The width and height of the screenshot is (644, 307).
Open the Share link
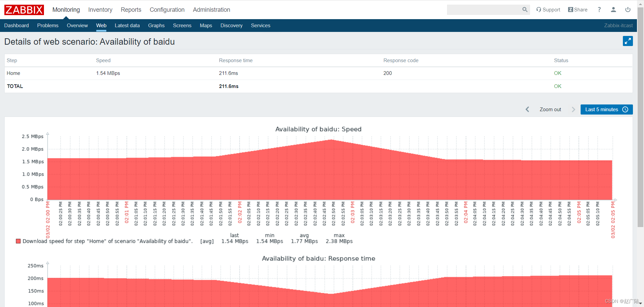coord(578,10)
